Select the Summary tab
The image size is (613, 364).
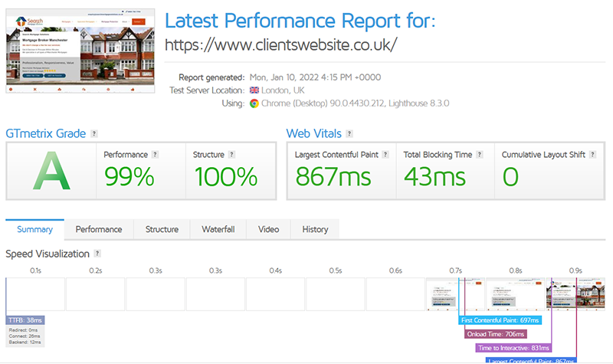pyautogui.click(x=34, y=229)
